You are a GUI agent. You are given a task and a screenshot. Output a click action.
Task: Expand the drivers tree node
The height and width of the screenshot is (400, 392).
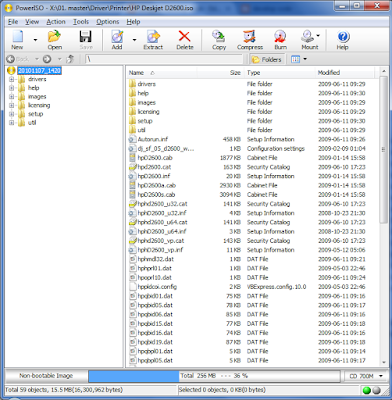tap(12, 79)
